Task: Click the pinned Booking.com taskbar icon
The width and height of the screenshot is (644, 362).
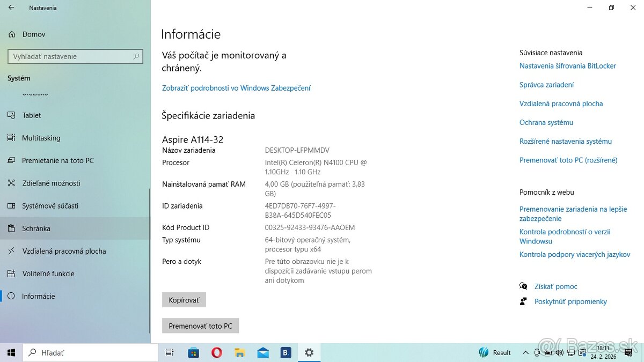Action: [286, 352]
